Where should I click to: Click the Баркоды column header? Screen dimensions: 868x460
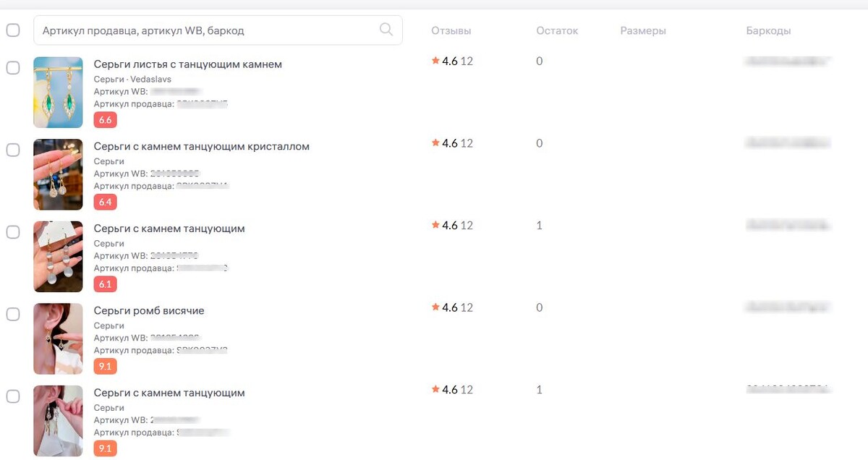[768, 31]
